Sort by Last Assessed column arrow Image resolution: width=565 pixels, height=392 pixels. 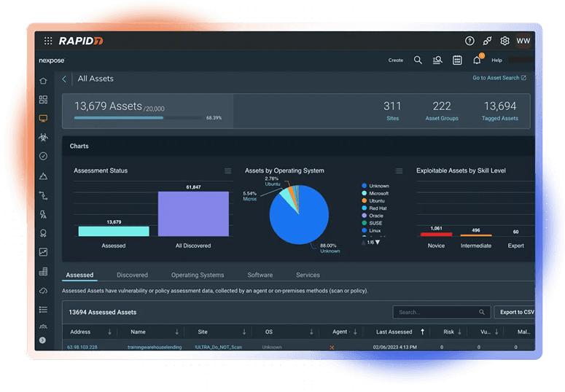422,332
